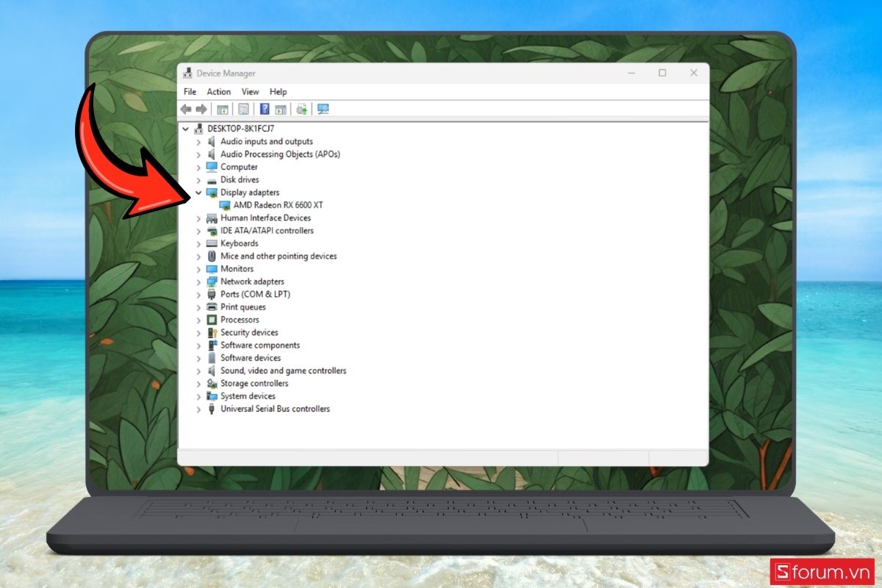Click the blue Help question mark icon

265,110
